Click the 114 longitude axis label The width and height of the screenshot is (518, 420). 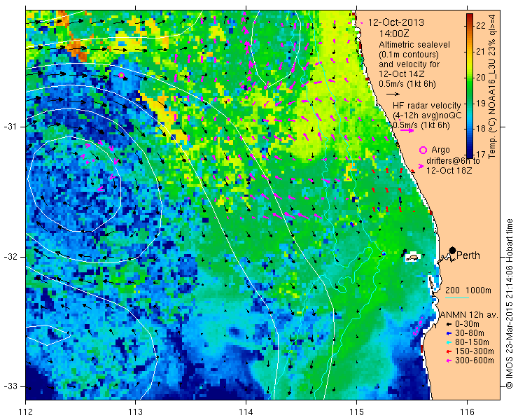point(246,412)
